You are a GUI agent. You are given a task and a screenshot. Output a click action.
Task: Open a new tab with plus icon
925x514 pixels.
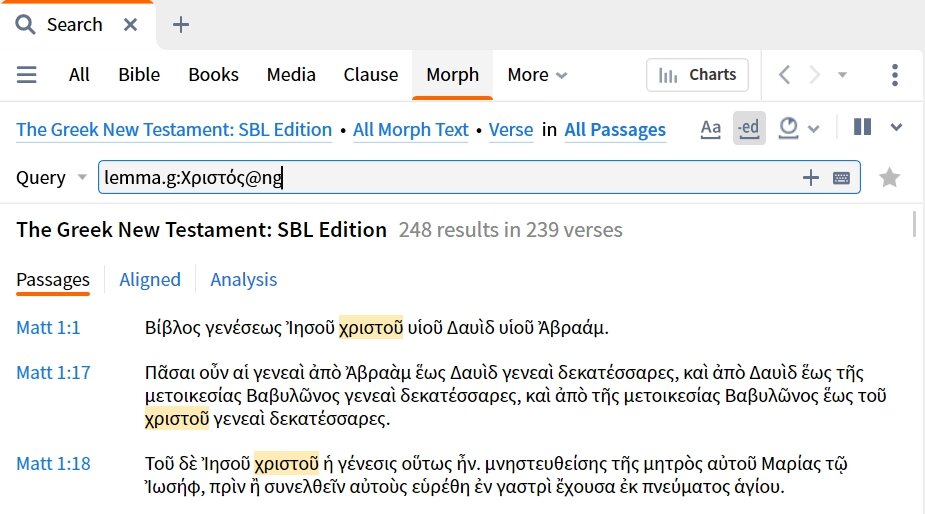[181, 25]
